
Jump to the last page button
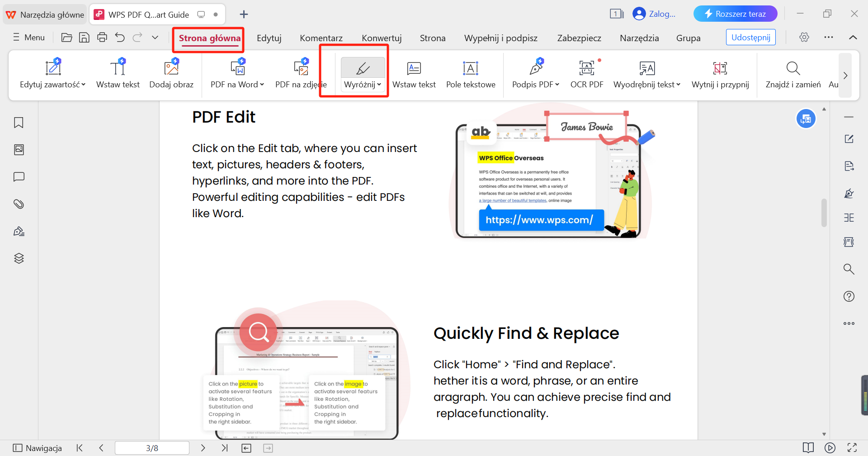point(225,448)
